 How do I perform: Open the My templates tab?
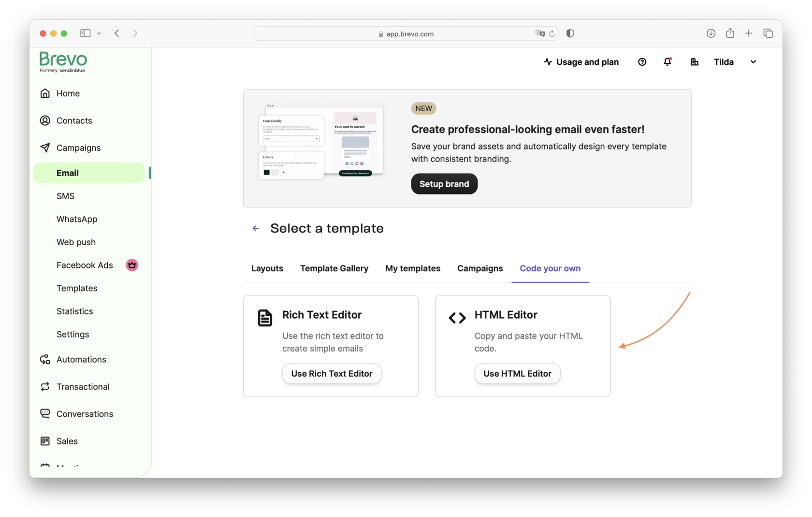click(413, 268)
